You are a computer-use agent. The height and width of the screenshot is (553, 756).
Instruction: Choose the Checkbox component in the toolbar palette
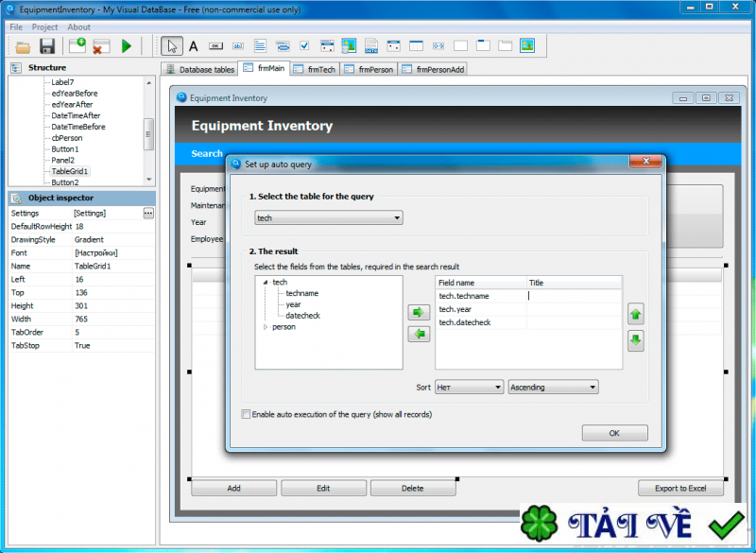click(305, 45)
